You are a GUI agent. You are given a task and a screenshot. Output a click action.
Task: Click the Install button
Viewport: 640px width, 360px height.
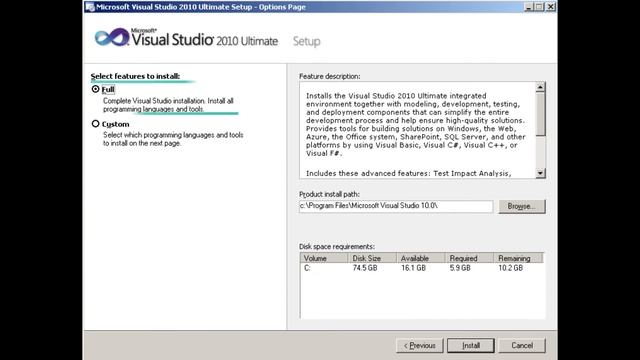[x=471, y=345]
